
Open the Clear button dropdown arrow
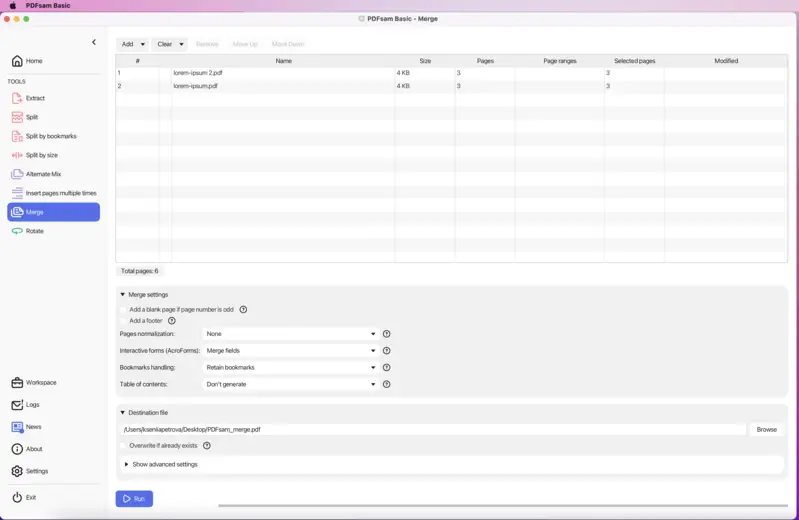coord(181,44)
